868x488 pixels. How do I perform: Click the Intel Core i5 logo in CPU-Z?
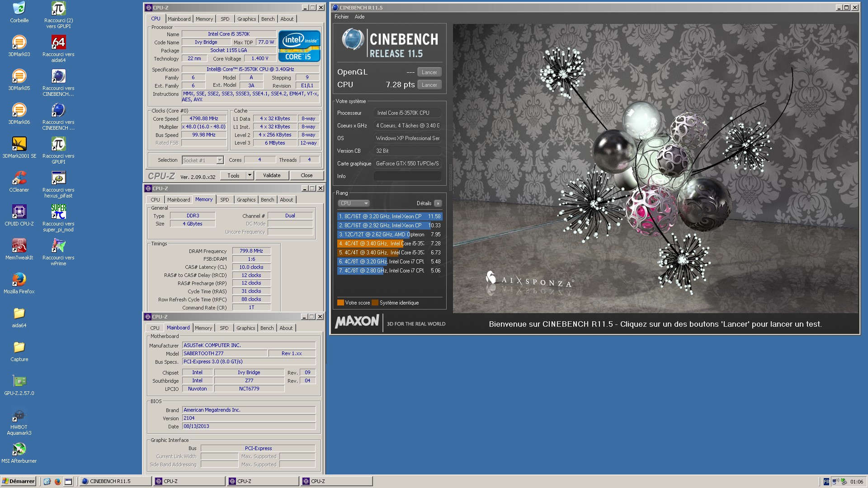pyautogui.click(x=299, y=46)
